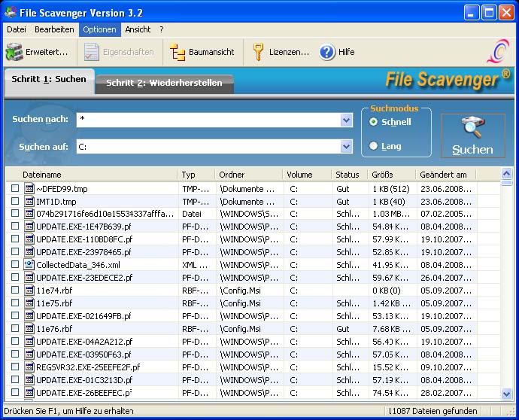Select the size cell '7.68 KB' of 11e76.rbf
The width and height of the screenshot is (519, 420).
tap(392, 329)
